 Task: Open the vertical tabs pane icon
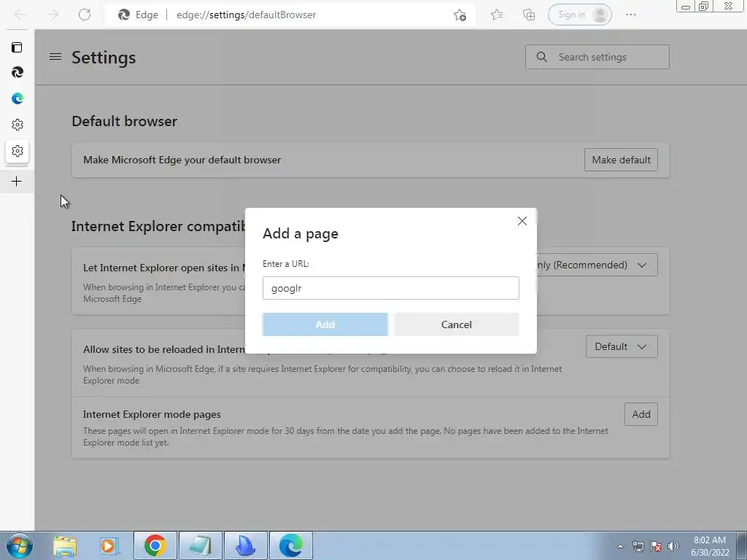click(17, 47)
